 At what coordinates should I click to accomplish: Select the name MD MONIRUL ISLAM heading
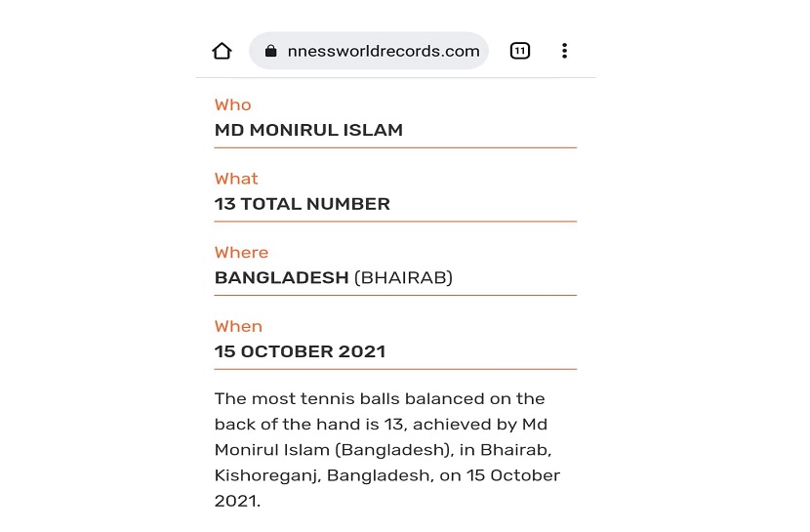(x=308, y=130)
